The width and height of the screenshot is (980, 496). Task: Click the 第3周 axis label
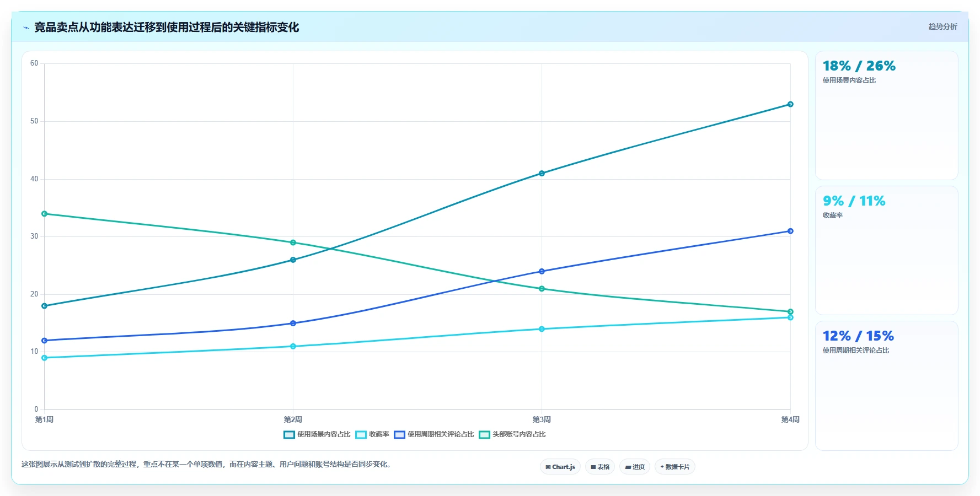coord(542,419)
